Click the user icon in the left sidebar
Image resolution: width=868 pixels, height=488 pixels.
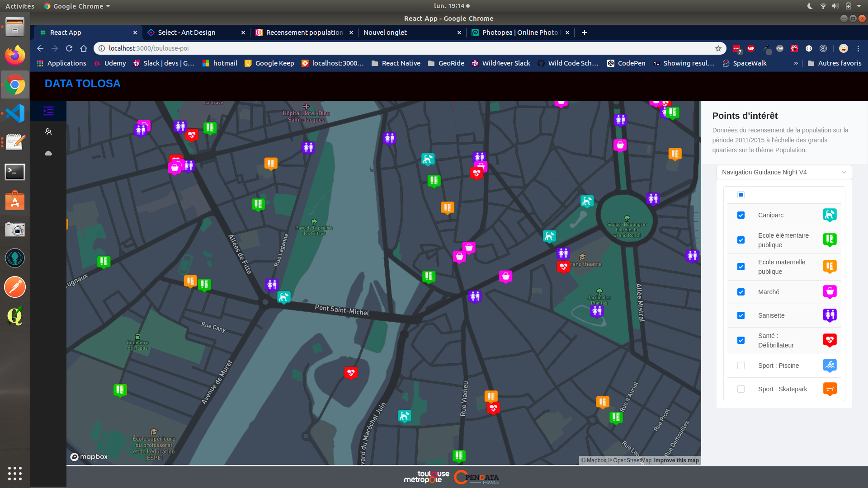point(48,131)
